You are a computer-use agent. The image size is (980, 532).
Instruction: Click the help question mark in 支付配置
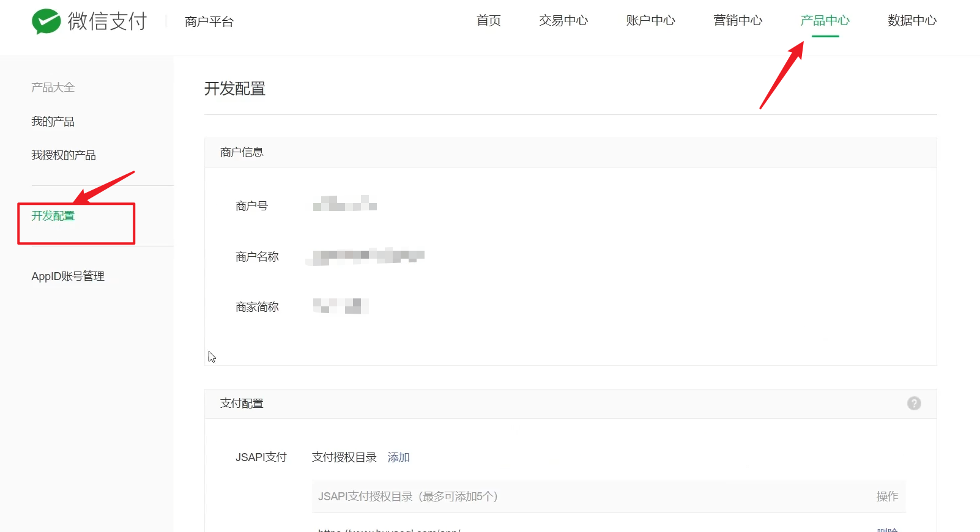[914, 404]
